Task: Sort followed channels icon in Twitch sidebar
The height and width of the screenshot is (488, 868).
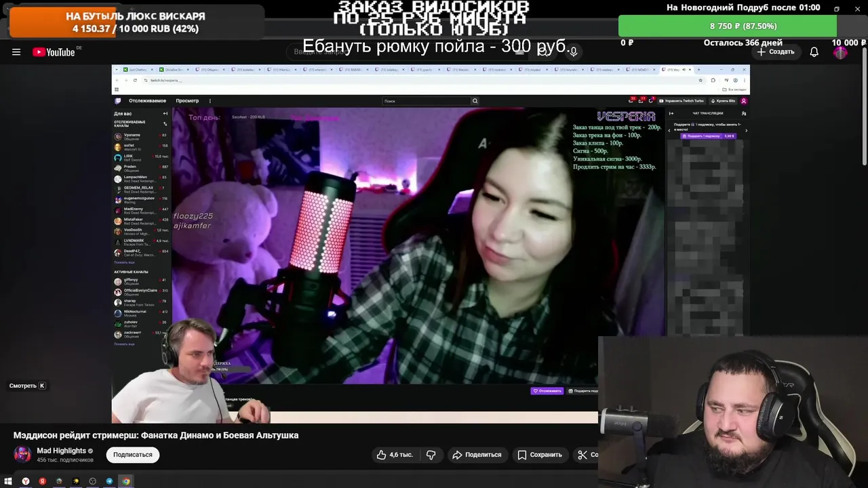Action: [x=165, y=124]
